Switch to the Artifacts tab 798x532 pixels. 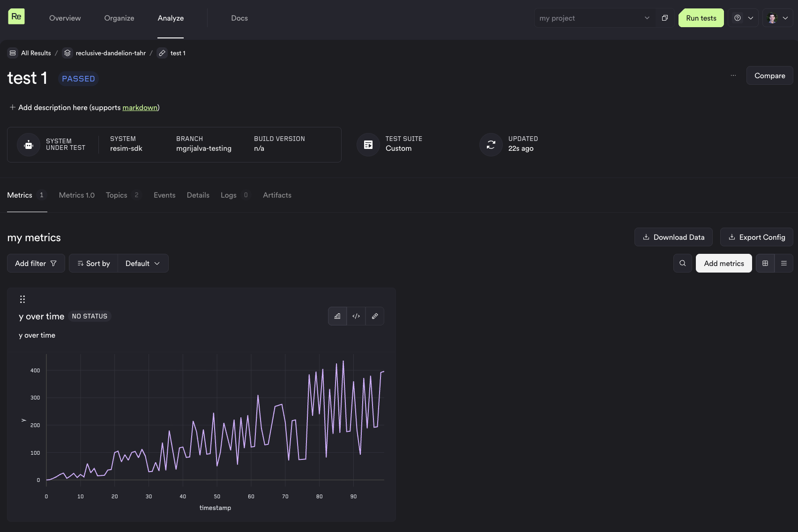click(277, 195)
